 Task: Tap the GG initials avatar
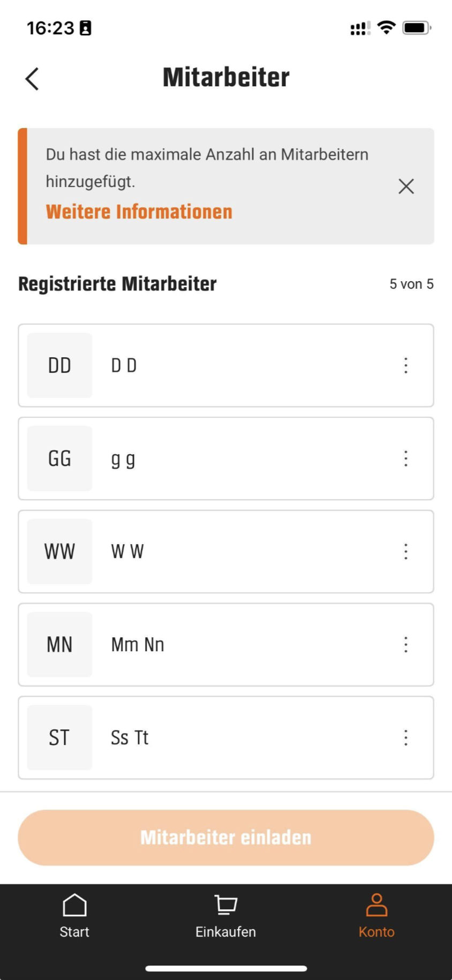click(59, 458)
